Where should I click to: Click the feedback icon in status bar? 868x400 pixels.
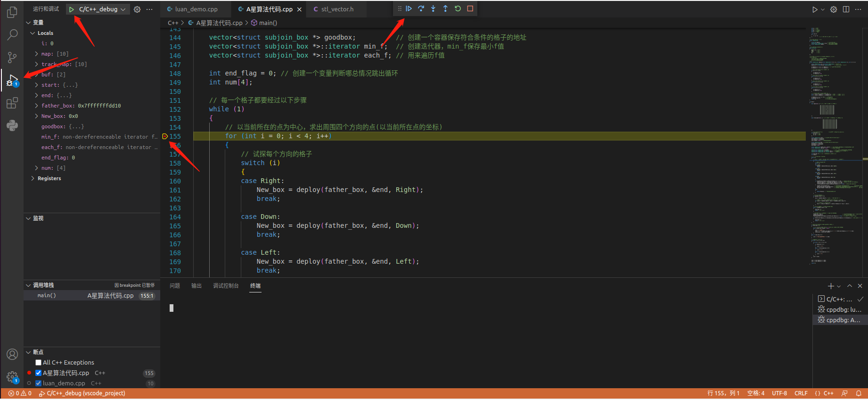[x=844, y=393]
